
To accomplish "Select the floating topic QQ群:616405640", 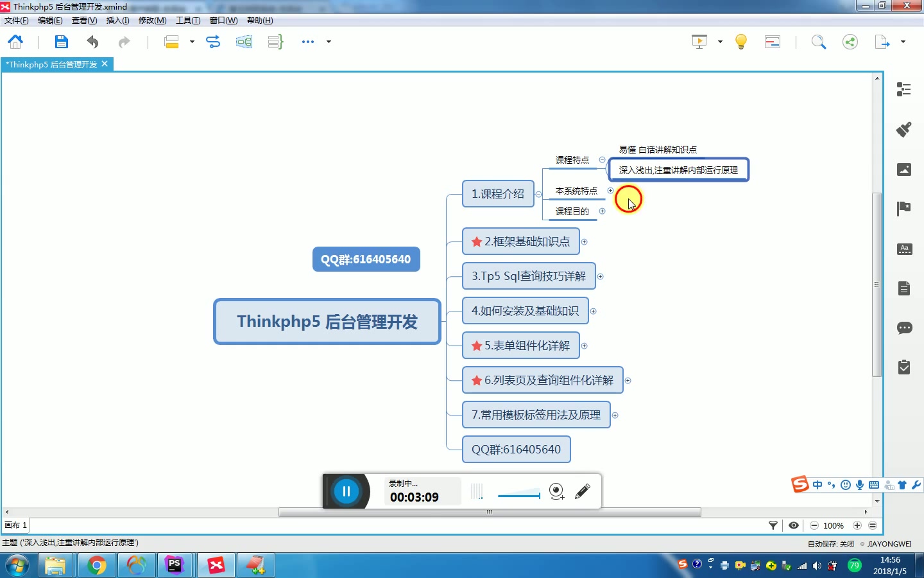I will [366, 259].
